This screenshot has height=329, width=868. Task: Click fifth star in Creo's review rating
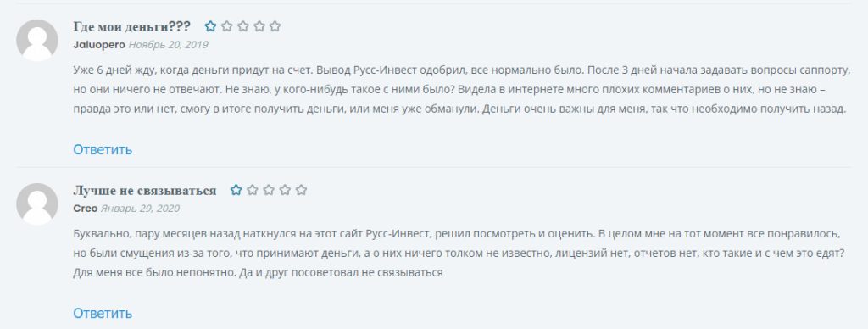tap(301, 190)
